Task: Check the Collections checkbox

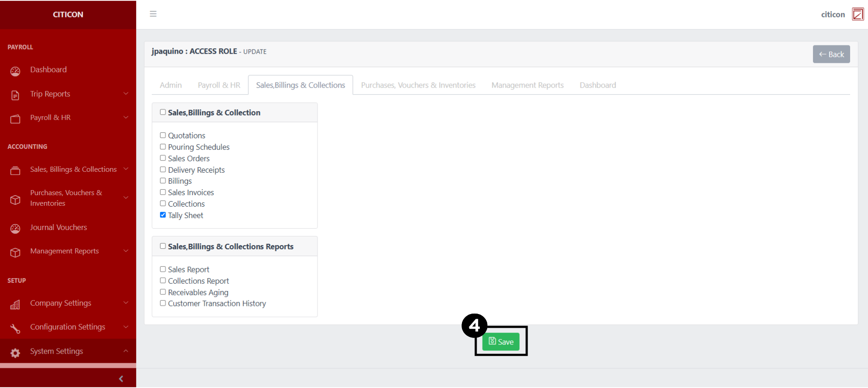Action: tap(163, 203)
